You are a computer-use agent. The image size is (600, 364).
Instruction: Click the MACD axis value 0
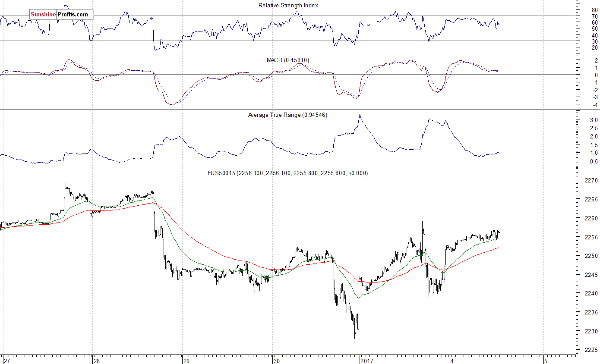point(596,75)
